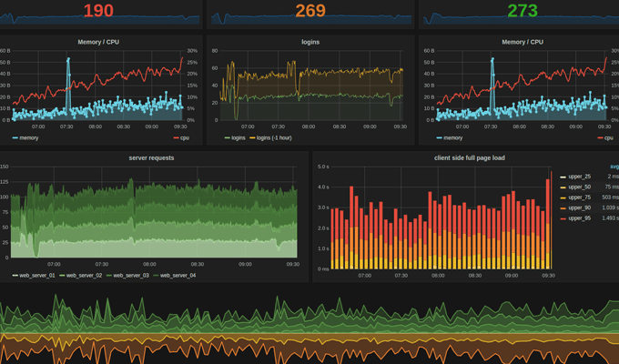Toggle web_server_02 series in the legend
The width and height of the screenshot is (619, 364).
point(83,275)
